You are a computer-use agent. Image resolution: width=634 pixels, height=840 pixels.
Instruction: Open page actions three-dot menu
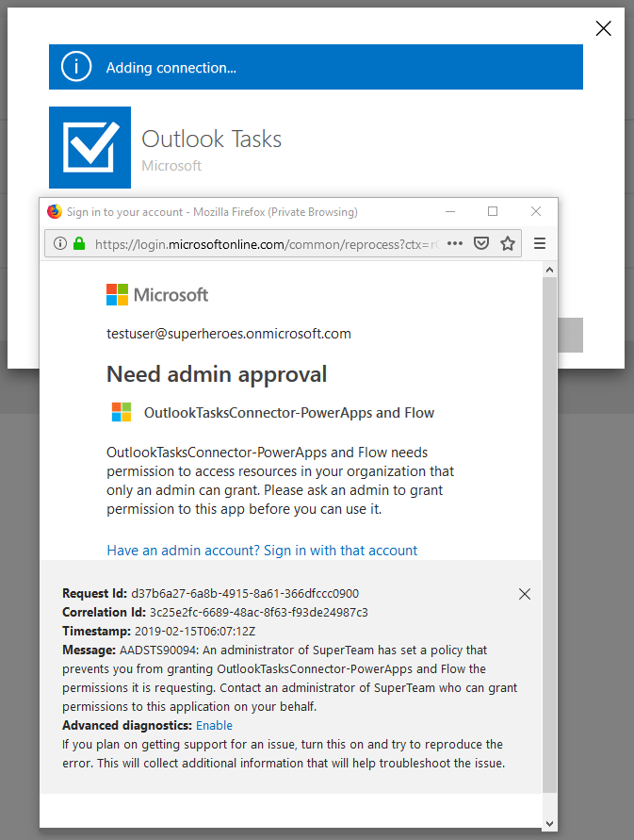(x=455, y=244)
